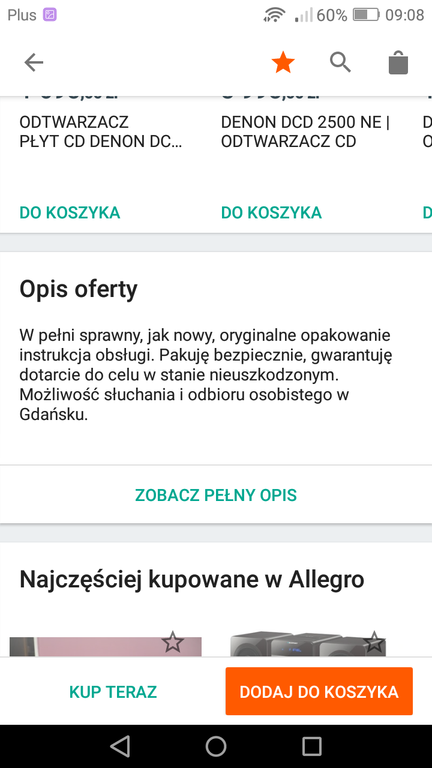Image resolution: width=432 pixels, height=768 pixels.
Task: Tap the offer description text
Action: pos(206,375)
